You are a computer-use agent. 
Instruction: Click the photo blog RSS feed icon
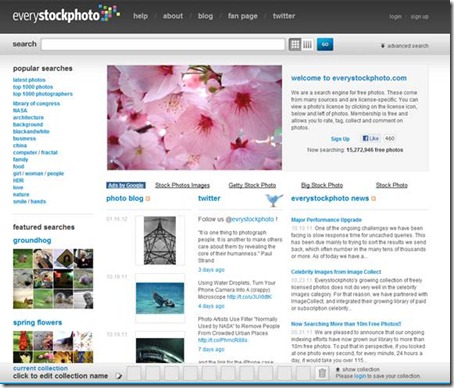(x=148, y=199)
